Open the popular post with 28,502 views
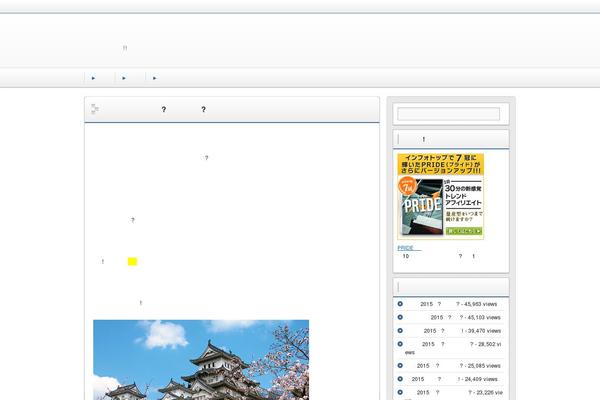600x400 pixels. point(453,348)
